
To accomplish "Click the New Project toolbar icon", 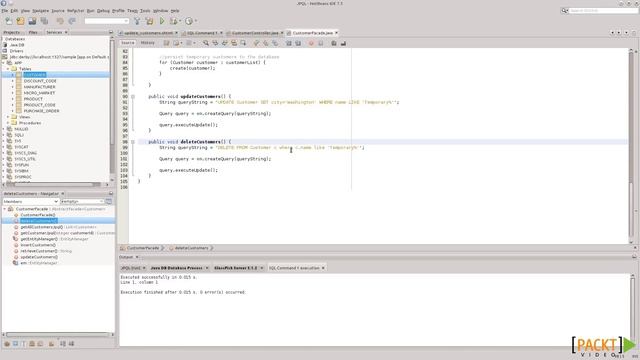I will tap(20, 21).
